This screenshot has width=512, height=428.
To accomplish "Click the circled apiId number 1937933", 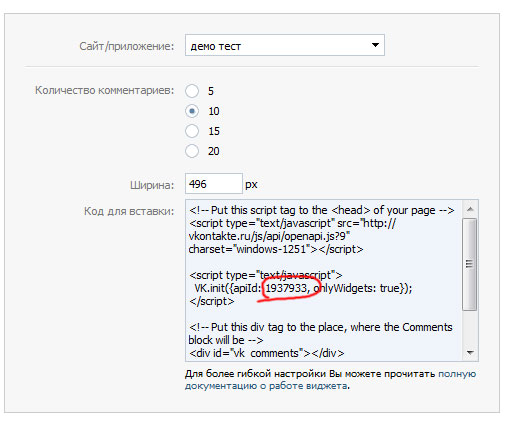I will pyautogui.click(x=286, y=288).
